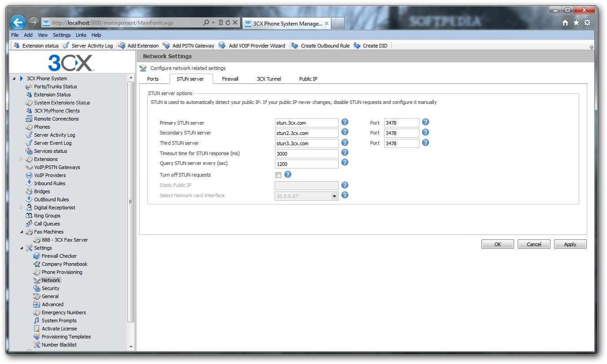Screen dimensions: 607x364
Task: Open help icon for Third STUN port
Action: point(426,143)
